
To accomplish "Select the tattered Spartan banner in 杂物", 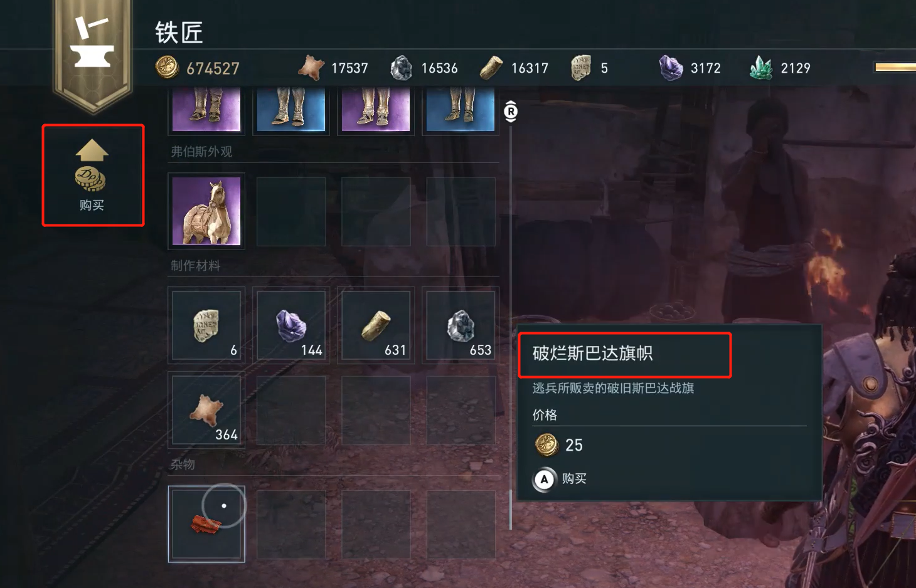I will (206, 524).
